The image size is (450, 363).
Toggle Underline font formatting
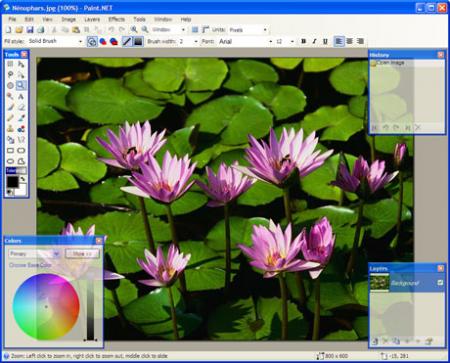click(325, 41)
